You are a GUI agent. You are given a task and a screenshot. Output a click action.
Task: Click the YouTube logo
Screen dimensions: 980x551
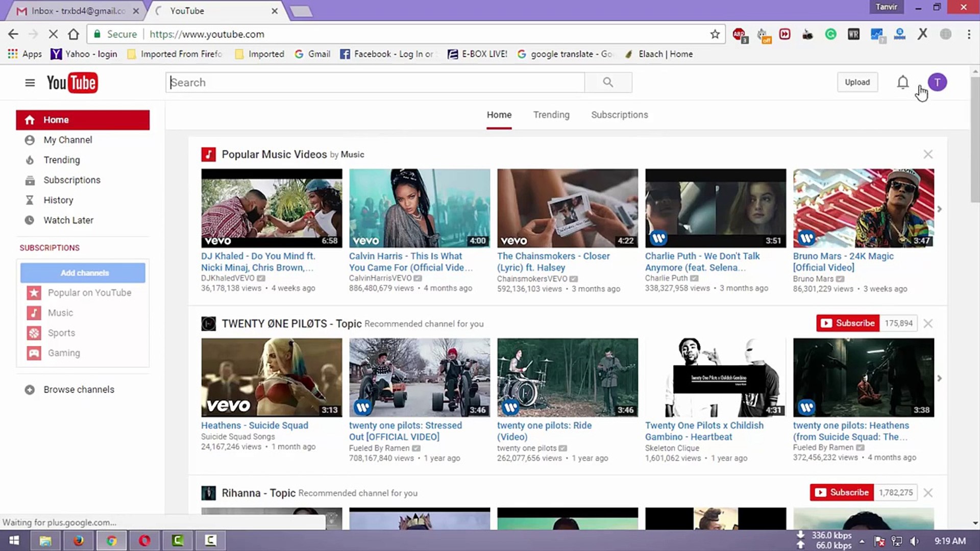[x=72, y=82]
